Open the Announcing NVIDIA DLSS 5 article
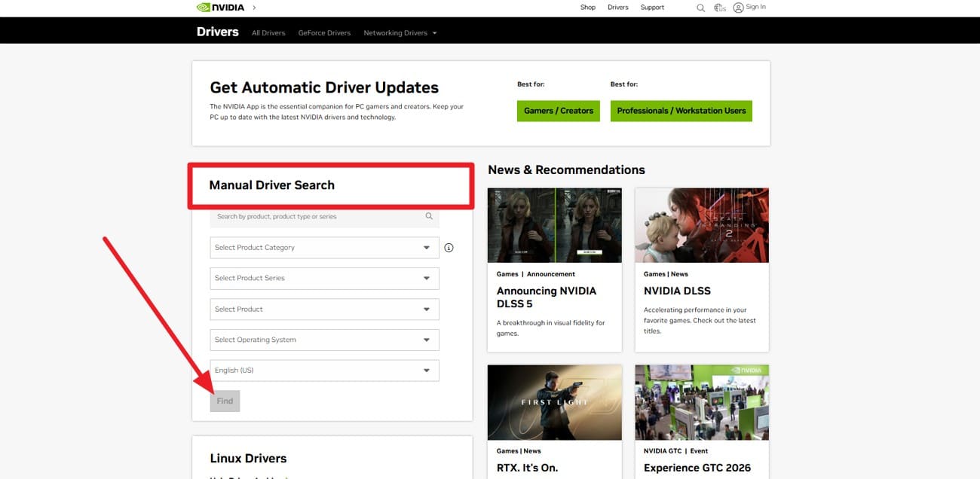 coord(547,297)
